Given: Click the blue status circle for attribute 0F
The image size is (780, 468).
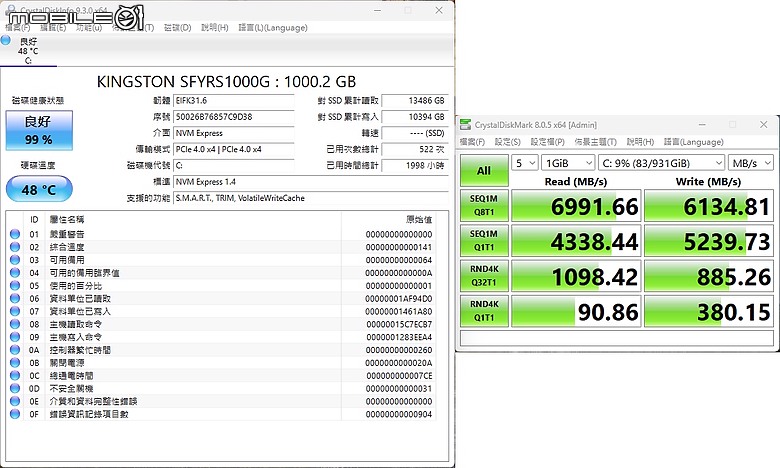Looking at the screenshot, I should (15, 414).
